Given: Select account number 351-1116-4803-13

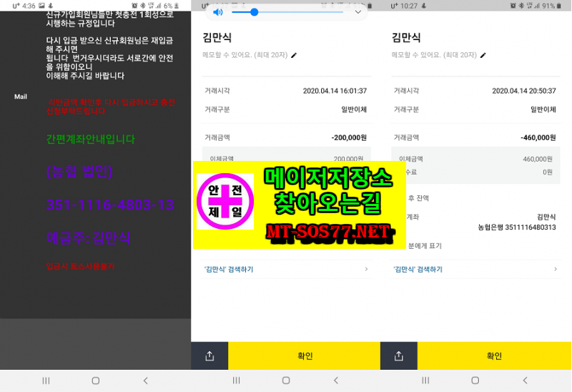Looking at the screenshot, I should coord(110,205).
